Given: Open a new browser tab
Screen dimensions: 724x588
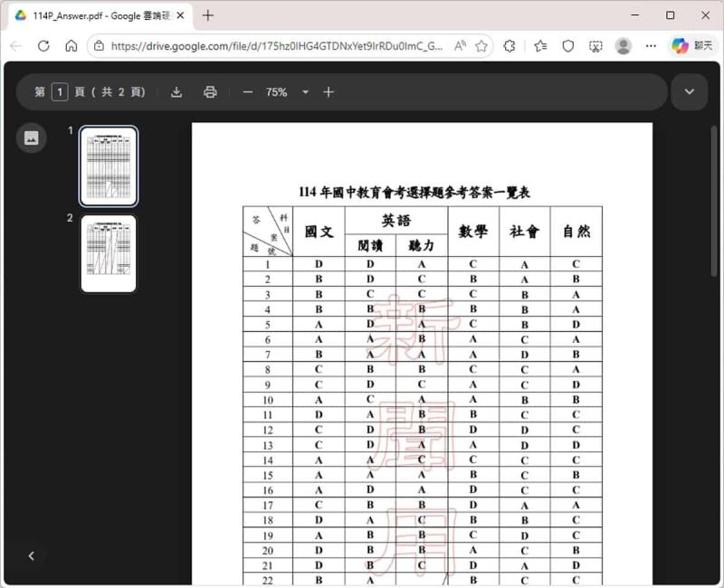Looking at the screenshot, I should tap(208, 15).
